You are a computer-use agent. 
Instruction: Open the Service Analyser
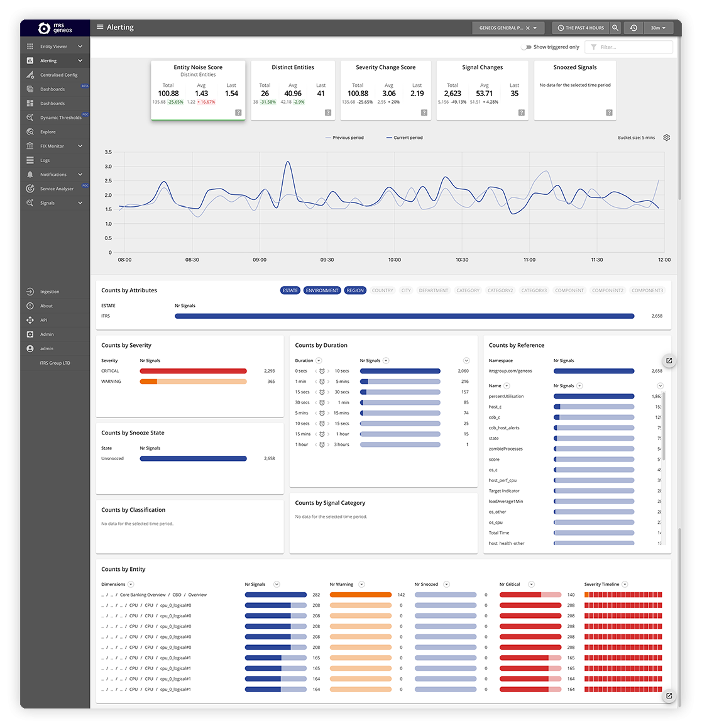(x=58, y=188)
